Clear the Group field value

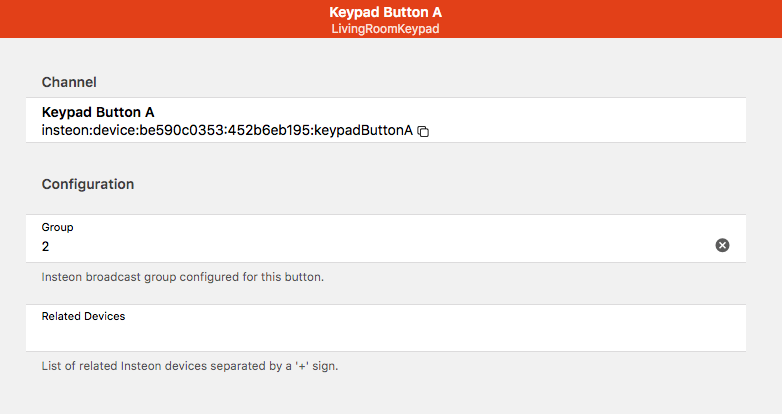click(x=722, y=245)
